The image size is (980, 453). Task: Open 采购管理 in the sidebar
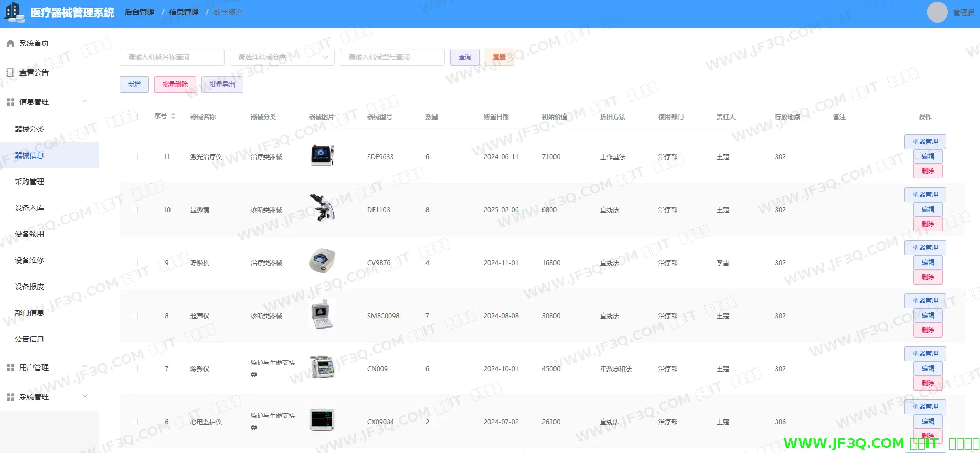pos(29,182)
